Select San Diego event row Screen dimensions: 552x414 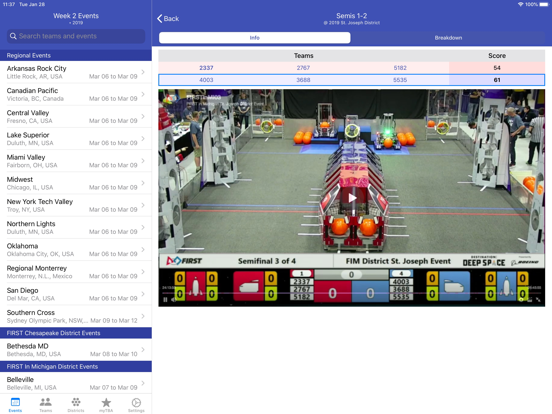click(76, 294)
